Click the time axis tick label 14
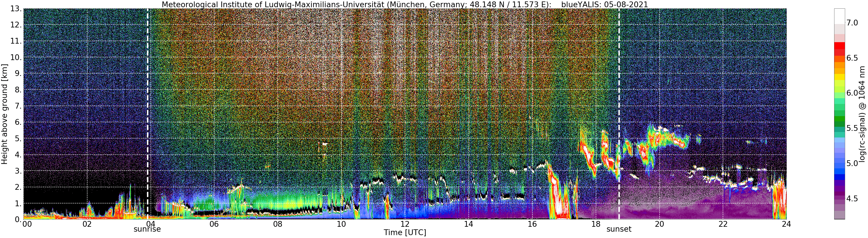Viewport: 868px width, 238px height. pos(468,224)
